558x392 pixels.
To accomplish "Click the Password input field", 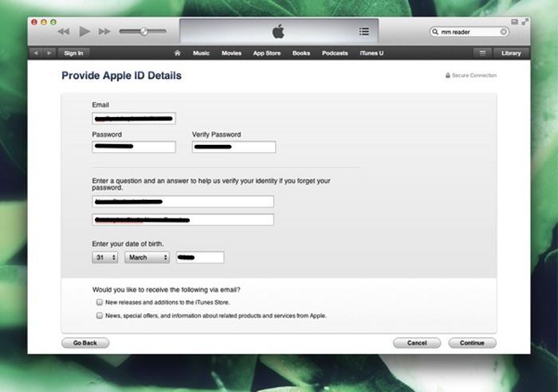I will coord(134,147).
